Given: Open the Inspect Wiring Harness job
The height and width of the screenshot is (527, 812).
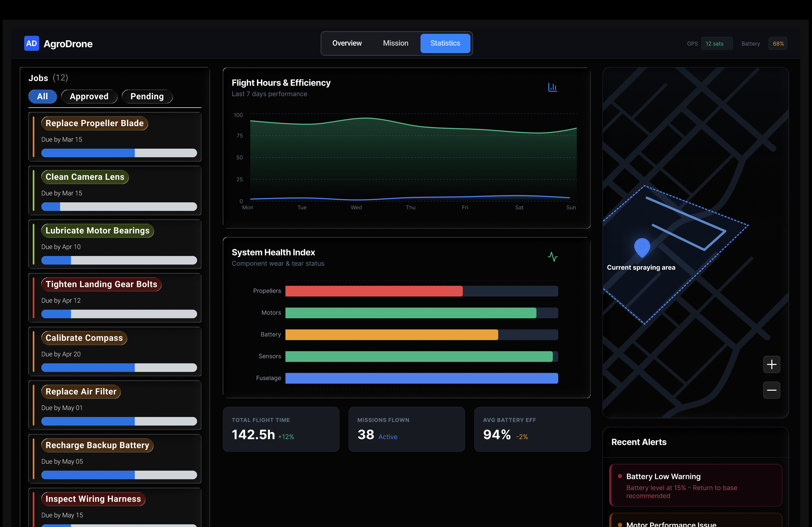Looking at the screenshot, I should 115,508.
